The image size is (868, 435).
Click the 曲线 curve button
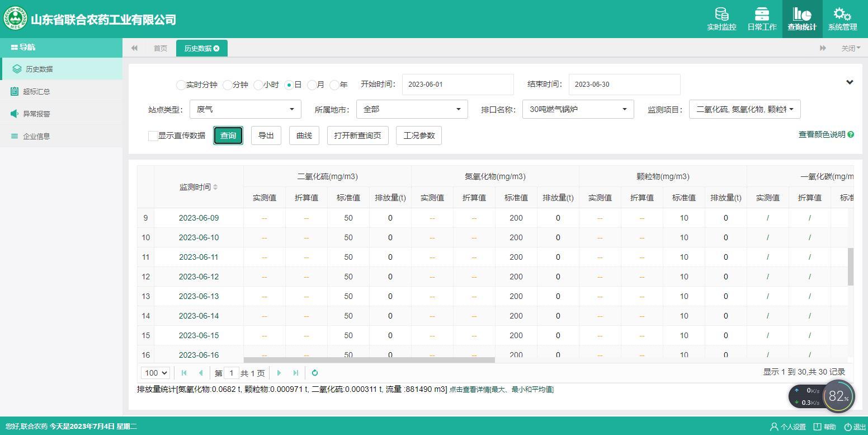[304, 135]
